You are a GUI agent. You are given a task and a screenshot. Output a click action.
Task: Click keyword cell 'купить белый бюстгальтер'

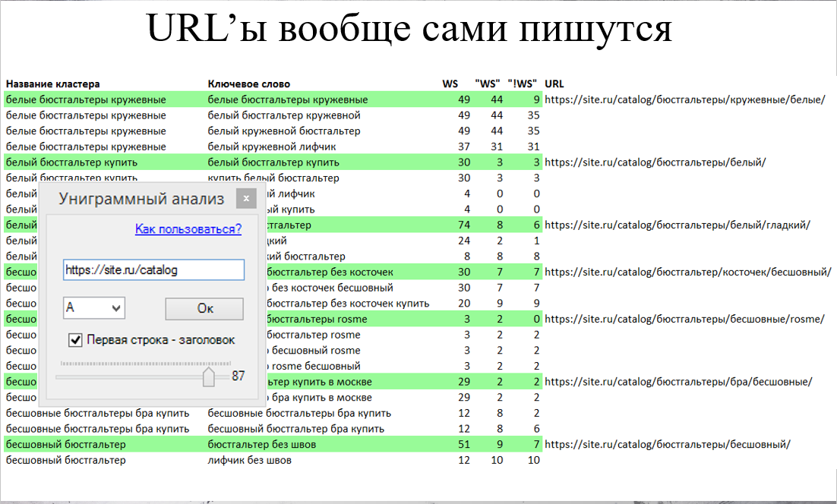(273, 178)
